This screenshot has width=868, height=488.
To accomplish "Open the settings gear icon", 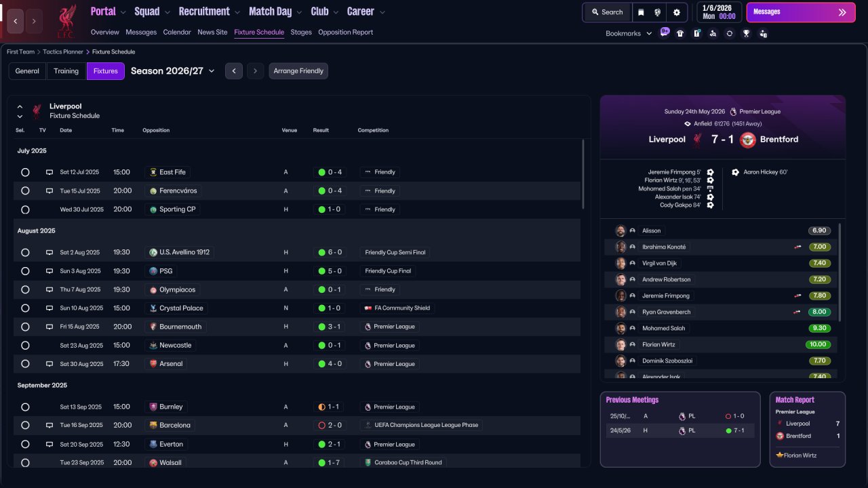I will (x=677, y=12).
